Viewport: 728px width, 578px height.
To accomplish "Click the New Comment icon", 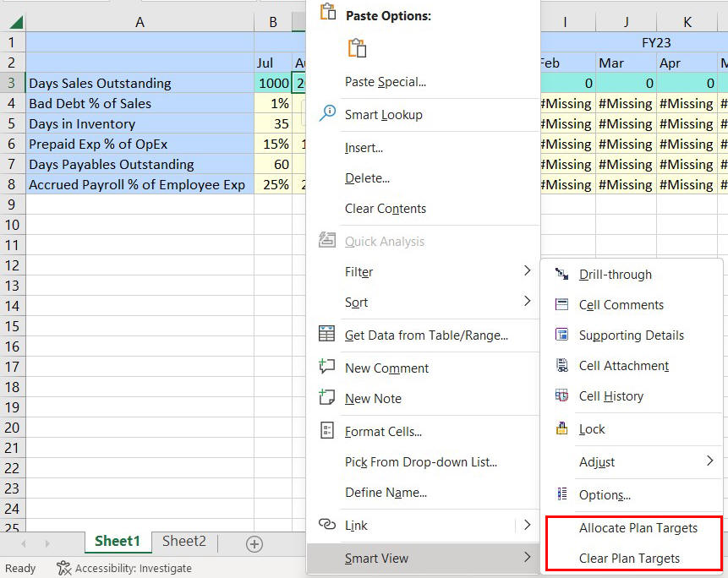I will pyautogui.click(x=326, y=367).
